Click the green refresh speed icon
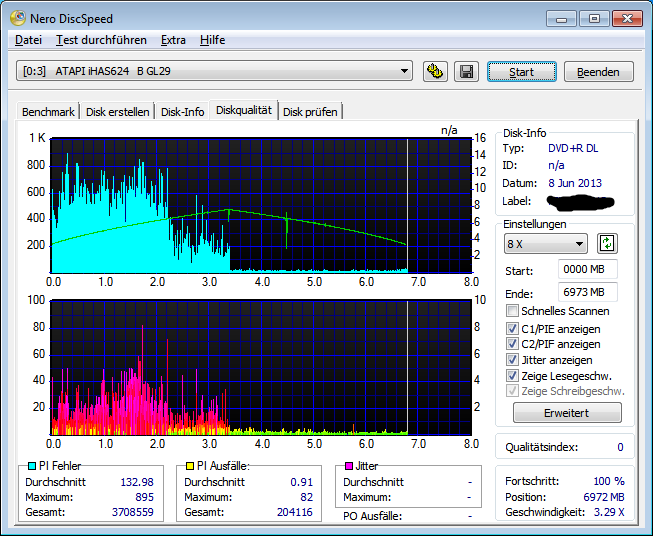Screen dimensions: 653x536 coord(607,244)
